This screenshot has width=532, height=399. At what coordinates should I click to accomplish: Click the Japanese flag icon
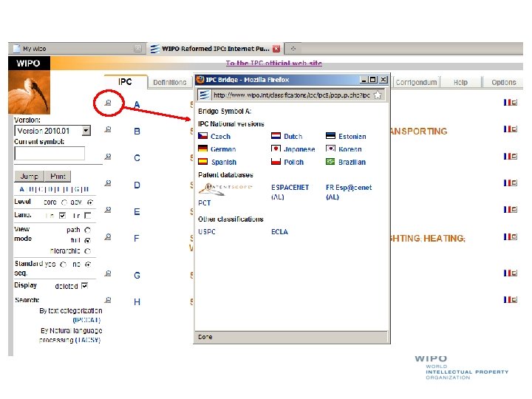pyautogui.click(x=276, y=149)
